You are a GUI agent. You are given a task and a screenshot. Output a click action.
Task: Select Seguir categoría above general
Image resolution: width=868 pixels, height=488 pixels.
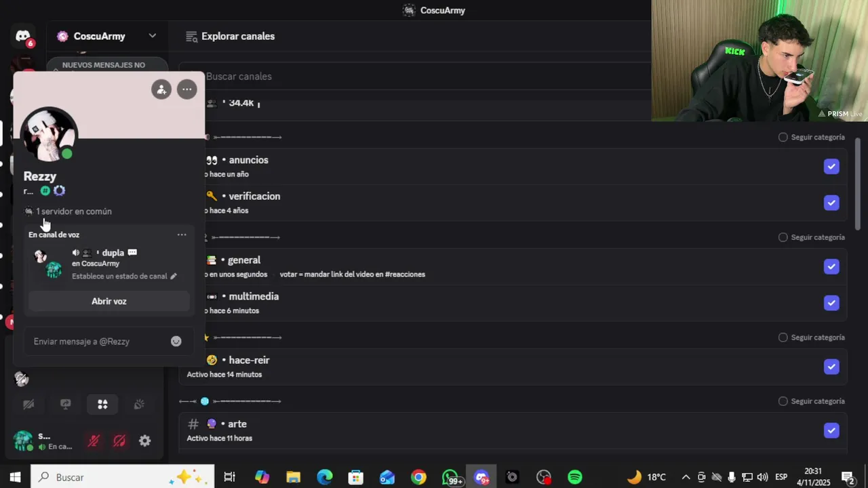point(812,237)
